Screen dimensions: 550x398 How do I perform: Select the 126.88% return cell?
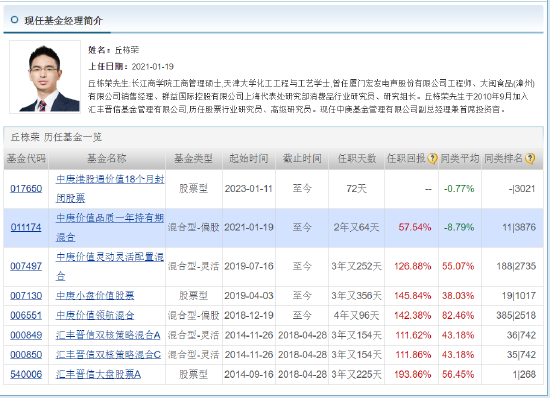coord(412,267)
